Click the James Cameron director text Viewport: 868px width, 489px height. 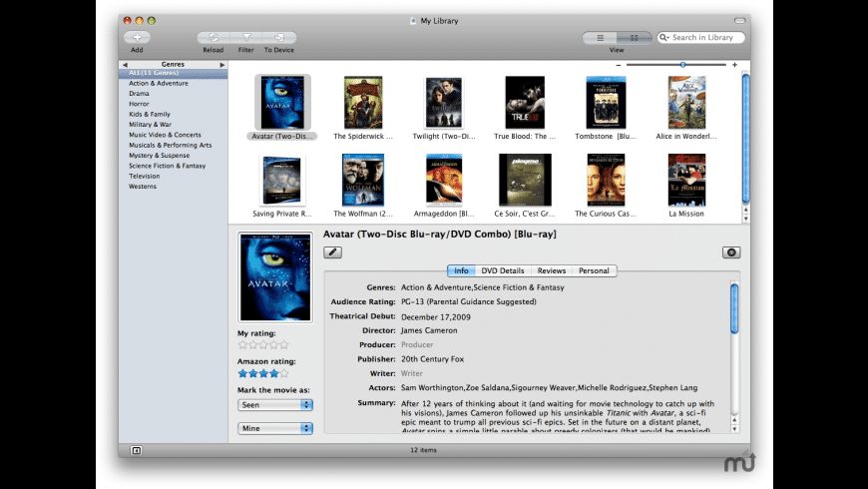[x=429, y=330]
